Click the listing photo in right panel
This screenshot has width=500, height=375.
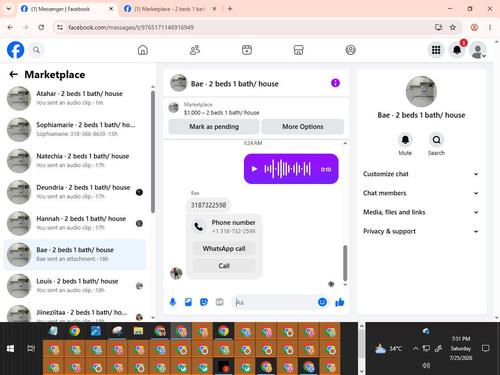click(421, 92)
